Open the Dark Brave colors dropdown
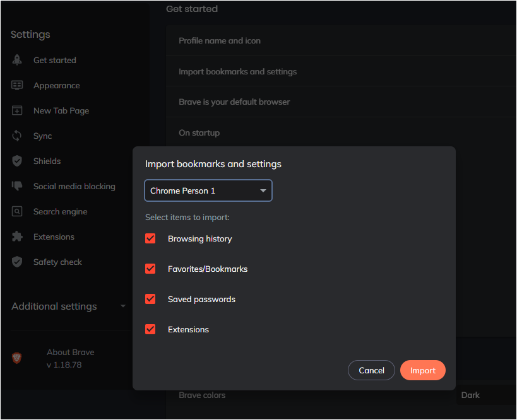 pyautogui.click(x=486, y=395)
